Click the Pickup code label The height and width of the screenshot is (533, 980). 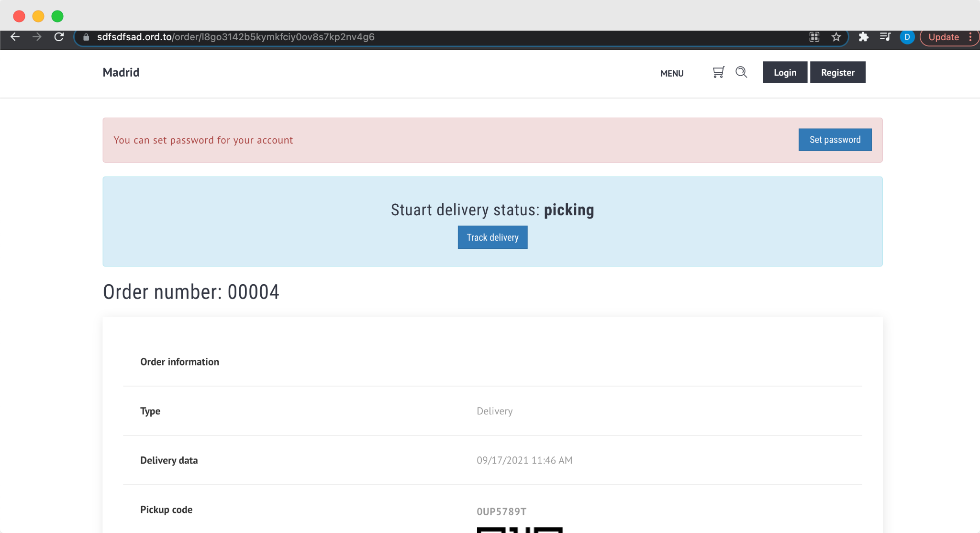[x=166, y=510]
